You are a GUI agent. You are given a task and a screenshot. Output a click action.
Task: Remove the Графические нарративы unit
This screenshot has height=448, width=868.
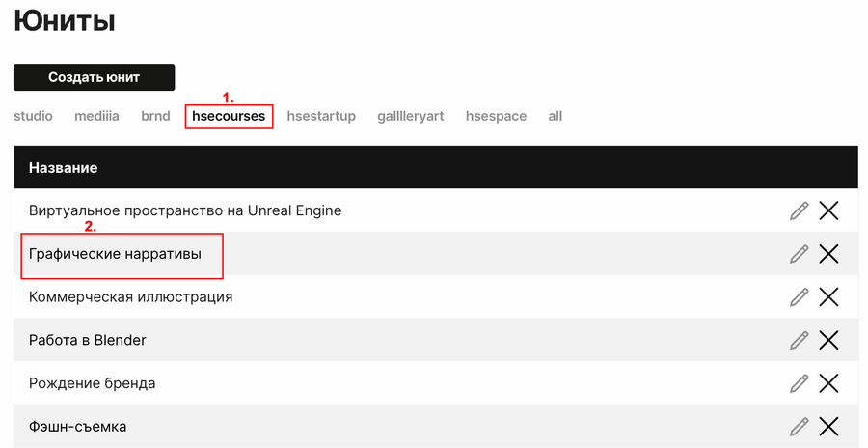click(x=828, y=254)
